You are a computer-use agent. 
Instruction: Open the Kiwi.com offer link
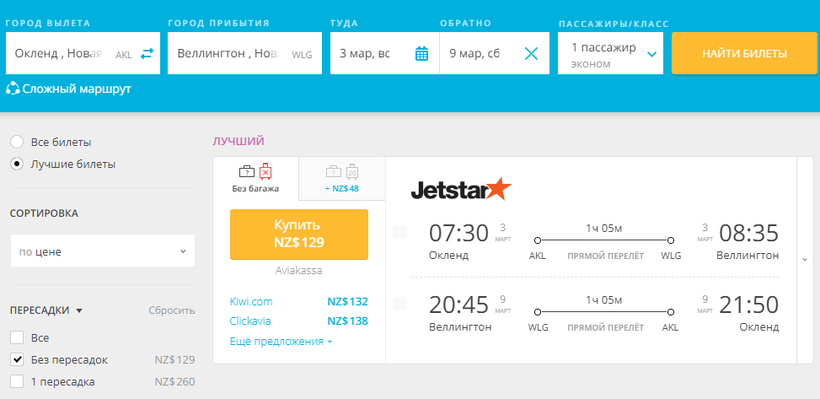click(x=251, y=302)
